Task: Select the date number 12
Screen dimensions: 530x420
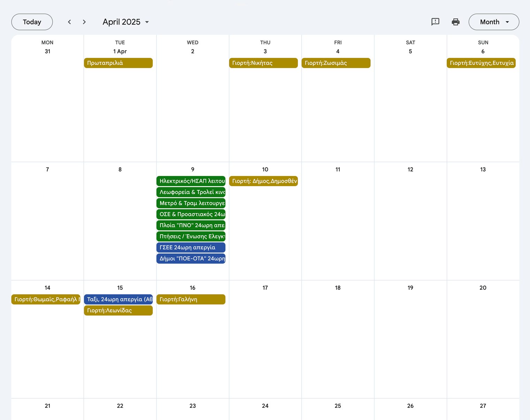Action: click(410, 170)
